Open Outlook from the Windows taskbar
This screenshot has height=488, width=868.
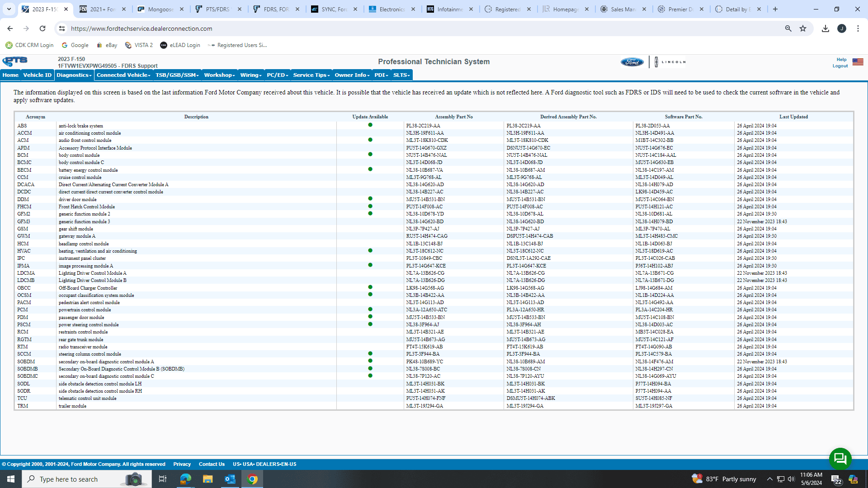(x=230, y=479)
